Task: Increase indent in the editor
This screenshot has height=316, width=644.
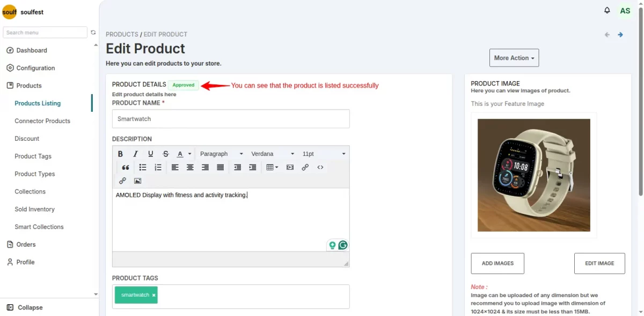Action: [253, 167]
